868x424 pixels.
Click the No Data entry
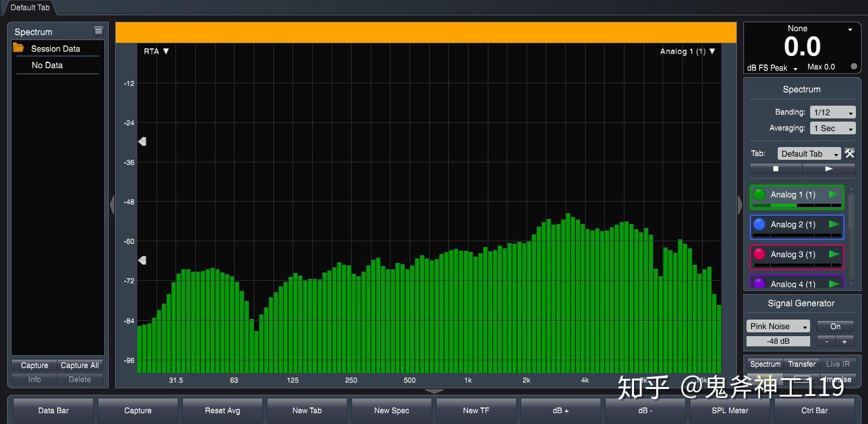tap(47, 65)
